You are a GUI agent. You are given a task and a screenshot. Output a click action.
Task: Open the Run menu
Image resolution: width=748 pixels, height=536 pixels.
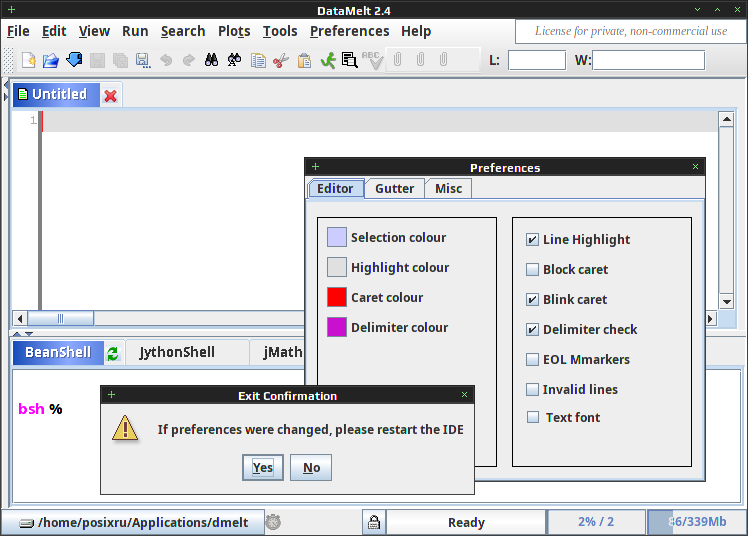(x=135, y=31)
